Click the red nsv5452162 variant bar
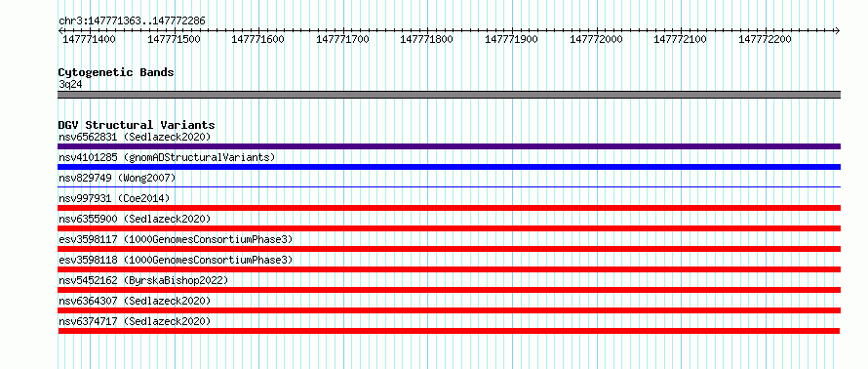 (449, 290)
